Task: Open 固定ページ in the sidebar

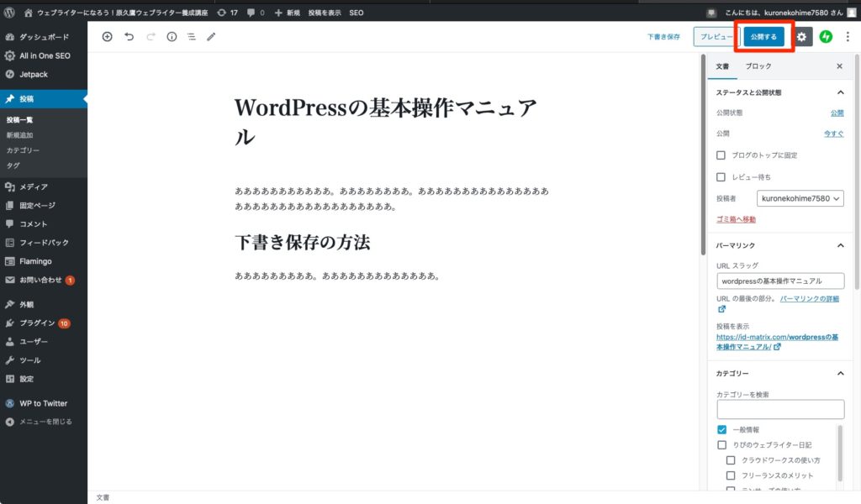Action: coord(44,205)
